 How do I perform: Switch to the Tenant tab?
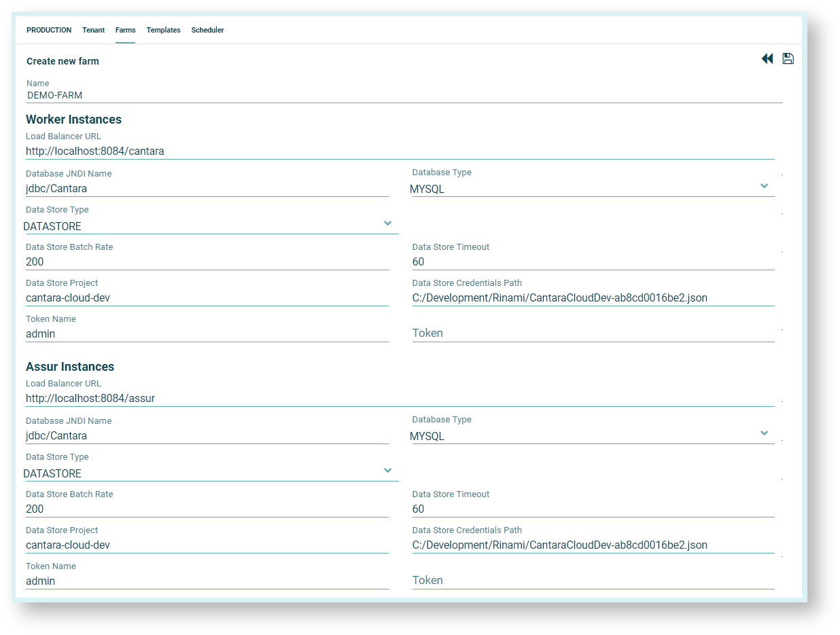[x=93, y=31]
